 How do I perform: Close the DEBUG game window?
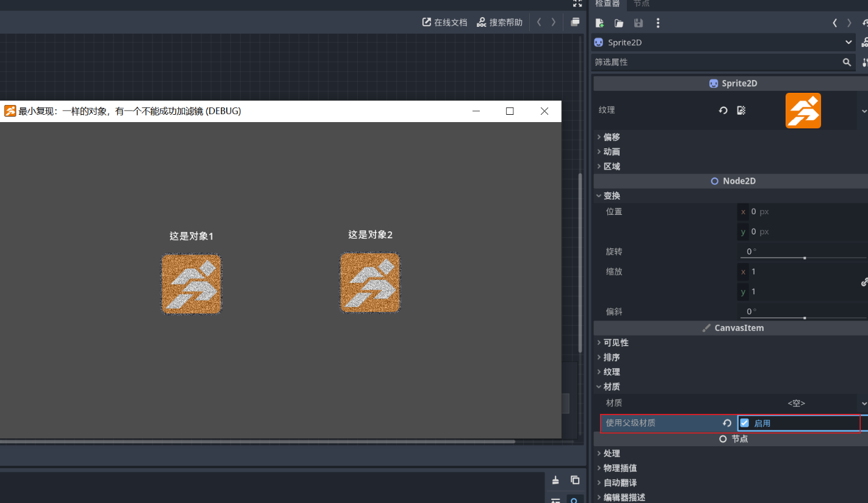pyautogui.click(x=544, y=111)
